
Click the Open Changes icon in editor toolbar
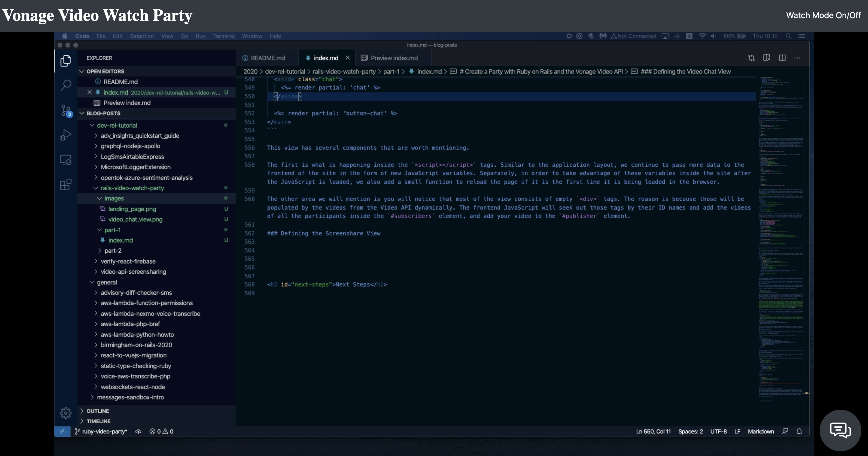point(752,58)
